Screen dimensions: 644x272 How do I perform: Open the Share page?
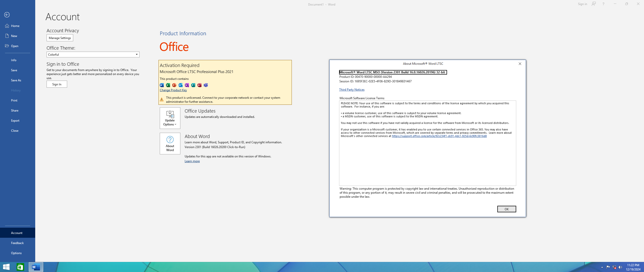coord(18,110)
